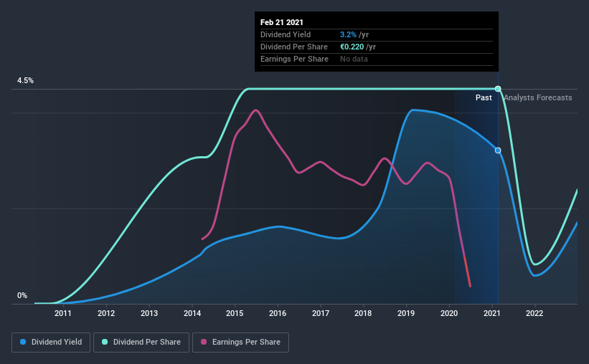Click the pink Earnings Per Share legend dot
This screenshot has width=589, height=364.
point(204,342)
